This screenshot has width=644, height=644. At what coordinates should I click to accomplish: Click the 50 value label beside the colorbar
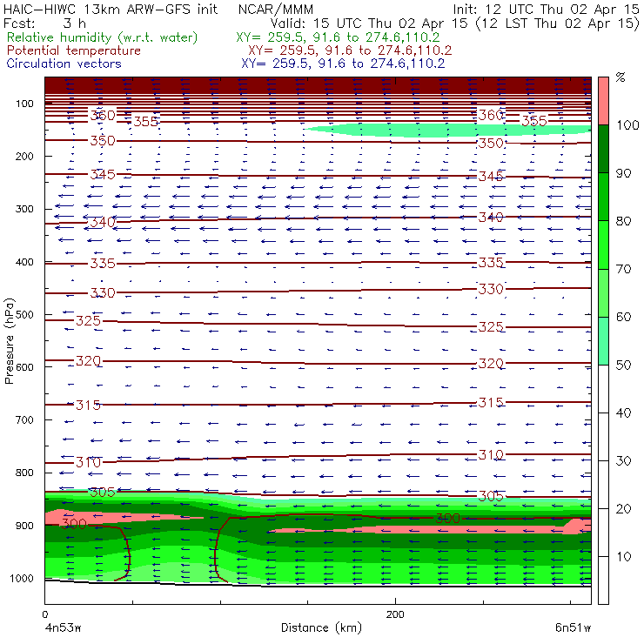[x=623, y=366]
